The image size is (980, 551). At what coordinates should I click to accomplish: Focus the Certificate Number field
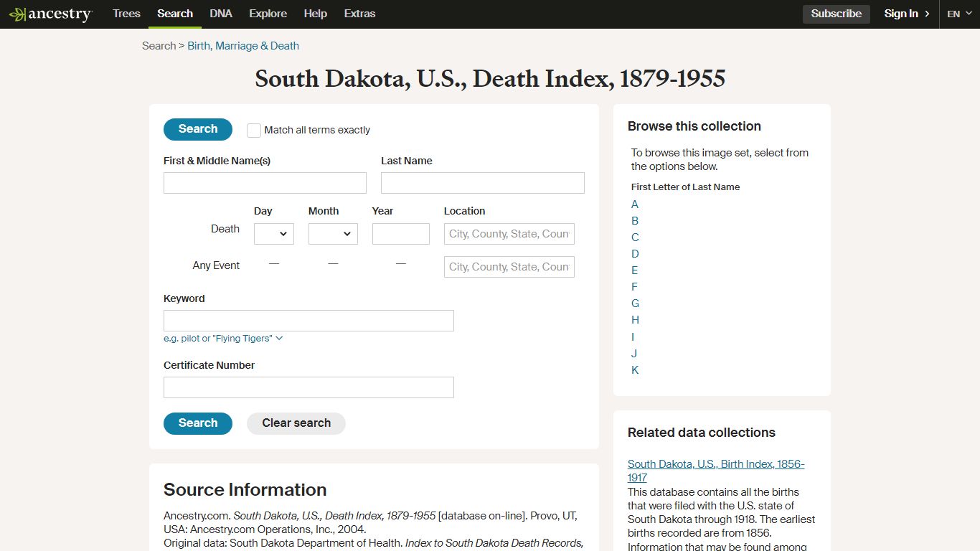[308, 387]
